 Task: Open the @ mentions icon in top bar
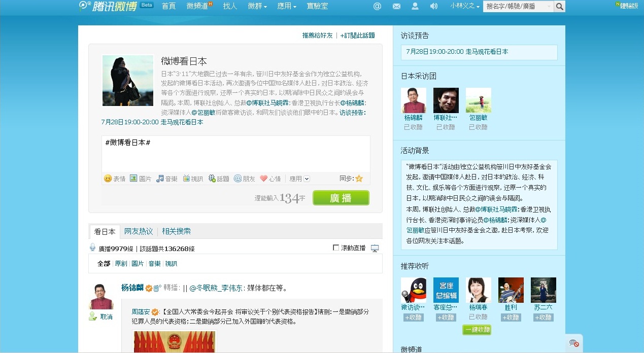pyautogui.click(x=377, y=6)
